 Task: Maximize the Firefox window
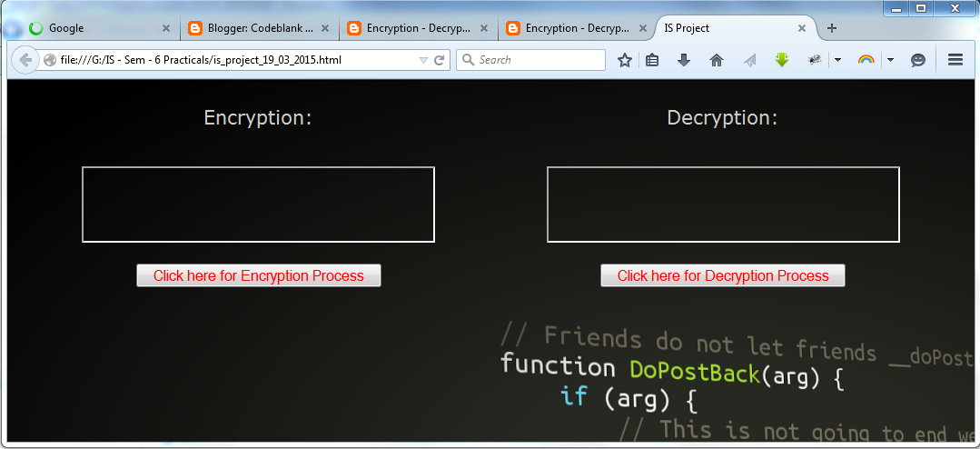click(920, 8)
